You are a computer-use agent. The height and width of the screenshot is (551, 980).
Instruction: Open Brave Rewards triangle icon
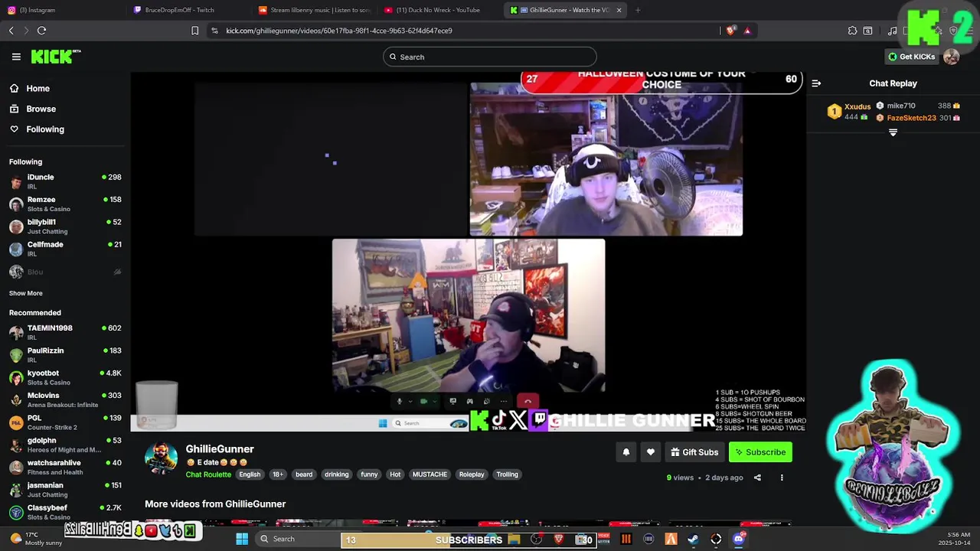747,31
